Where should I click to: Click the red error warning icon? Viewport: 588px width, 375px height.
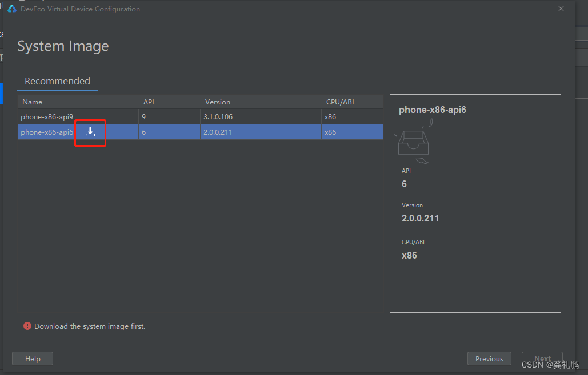point(27,326)
